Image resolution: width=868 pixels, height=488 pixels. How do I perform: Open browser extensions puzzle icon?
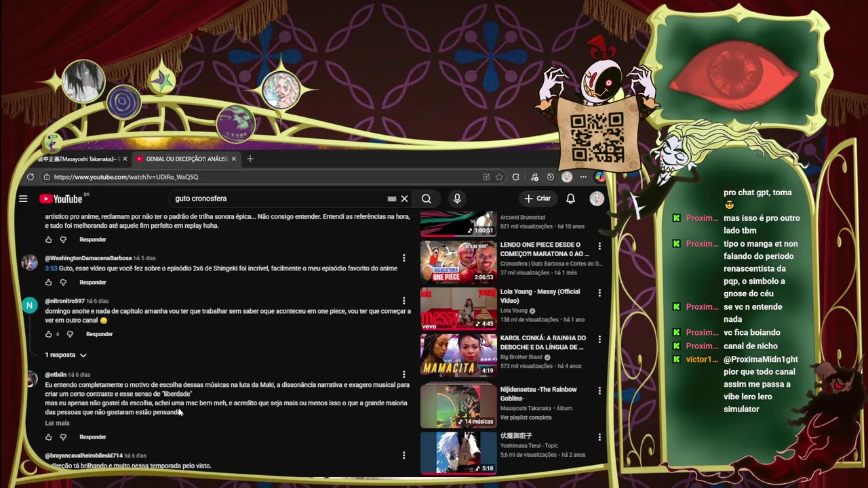click(x=516, y=177)
